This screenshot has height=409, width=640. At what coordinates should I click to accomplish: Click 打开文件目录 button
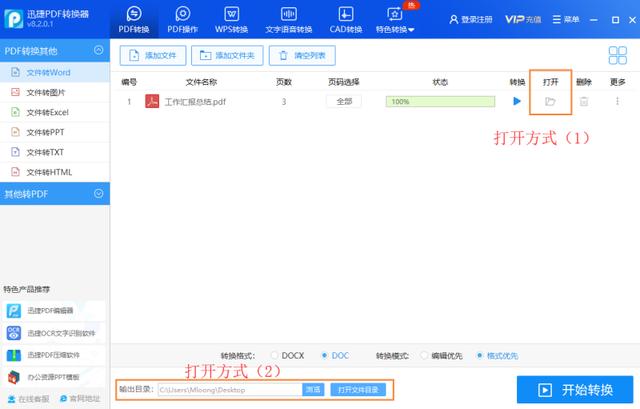(358, 390)
